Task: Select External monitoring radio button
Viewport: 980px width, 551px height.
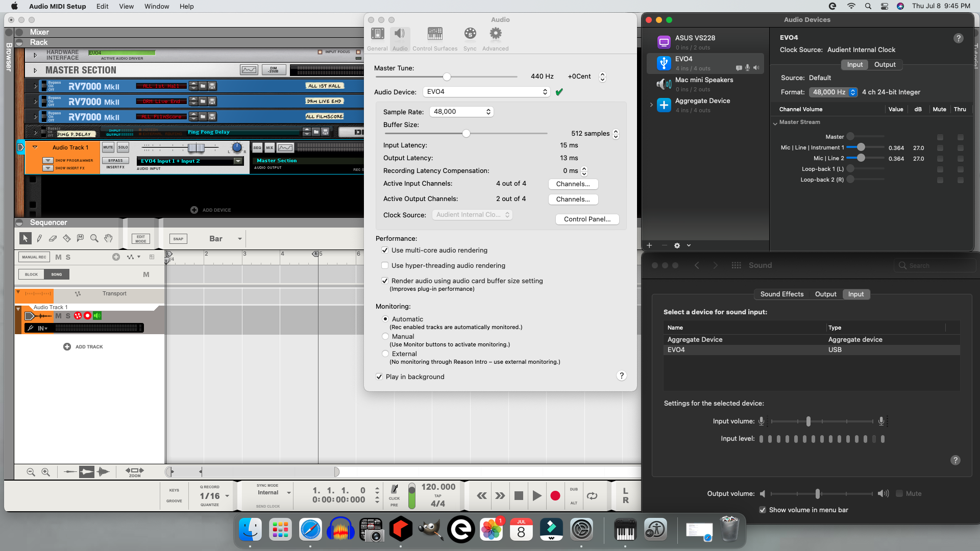Action: click(x=385, y=354)
